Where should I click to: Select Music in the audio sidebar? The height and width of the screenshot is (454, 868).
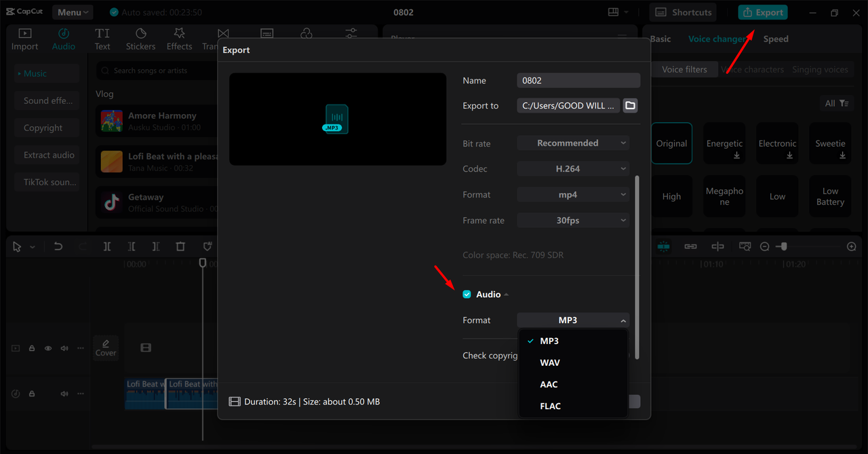click(47, 73)
